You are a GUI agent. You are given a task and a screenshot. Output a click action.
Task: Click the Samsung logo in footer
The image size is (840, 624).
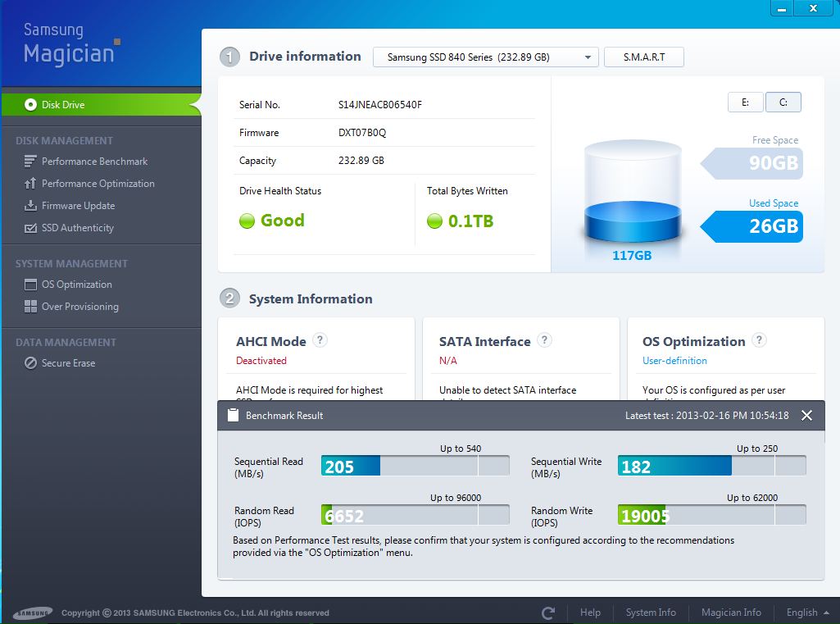34,613
